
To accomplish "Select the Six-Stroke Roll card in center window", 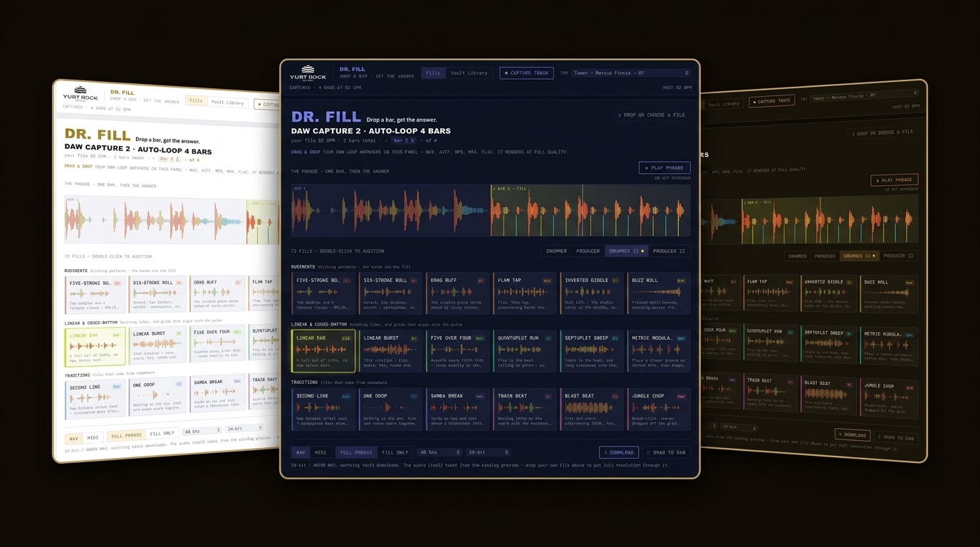I will [x=391, y=293].
